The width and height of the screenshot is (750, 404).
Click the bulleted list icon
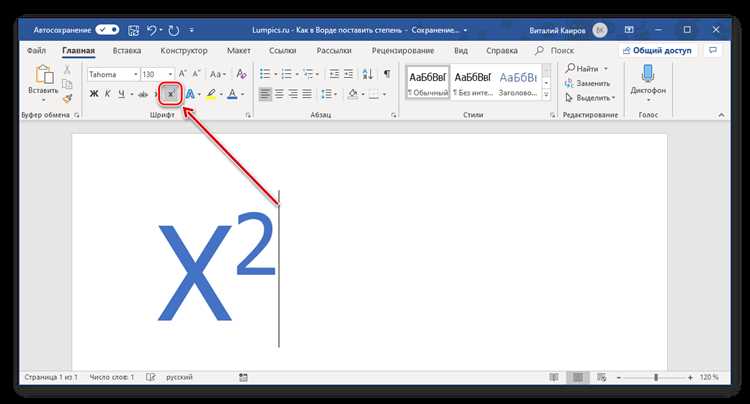(x=265, y=74)
